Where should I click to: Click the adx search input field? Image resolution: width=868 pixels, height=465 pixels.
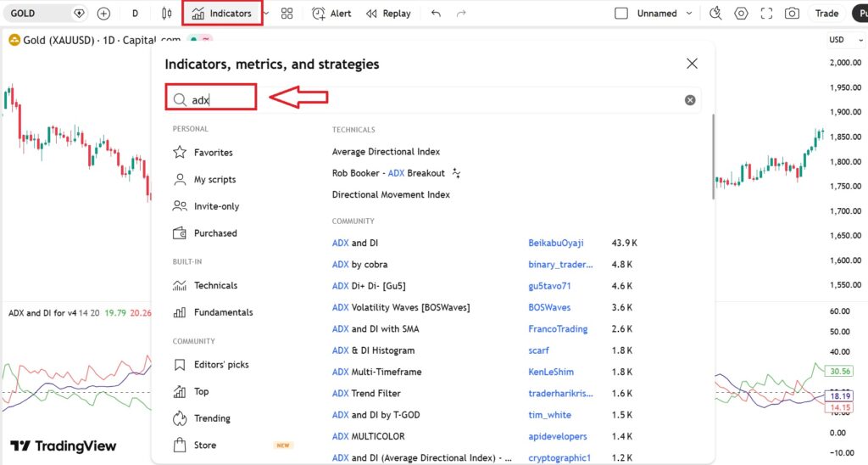(x=424, y=100)
